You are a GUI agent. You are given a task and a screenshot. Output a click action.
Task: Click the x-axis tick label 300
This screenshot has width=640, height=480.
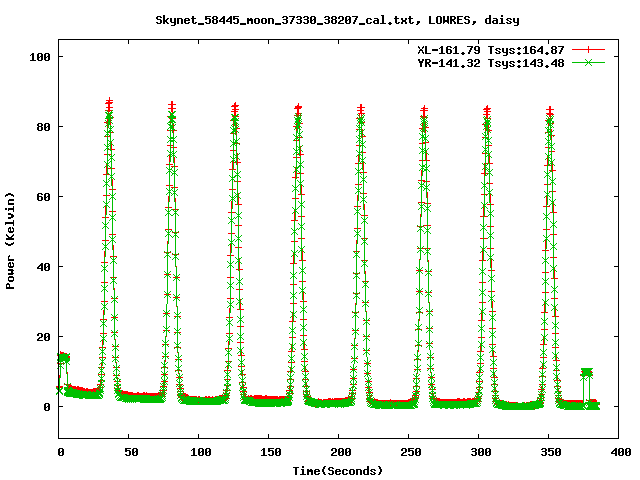481,452
